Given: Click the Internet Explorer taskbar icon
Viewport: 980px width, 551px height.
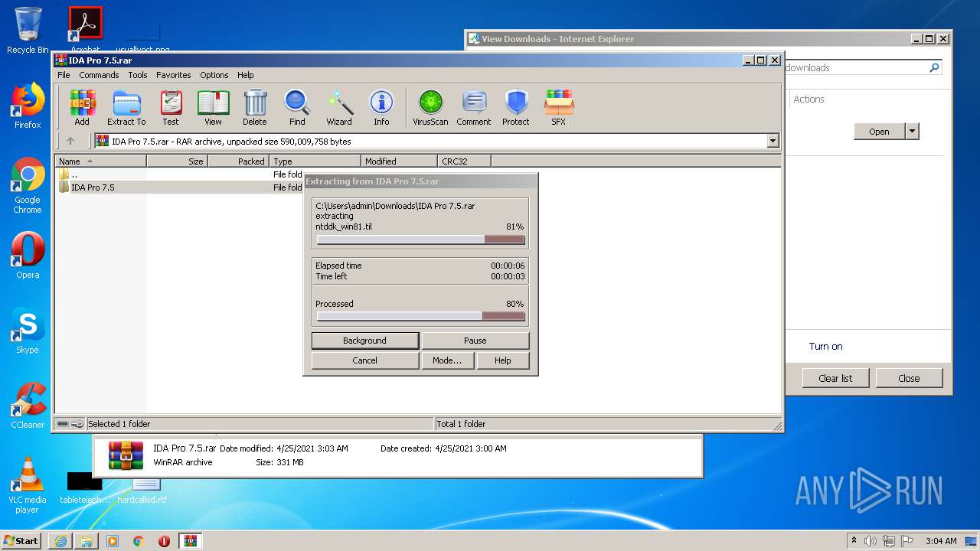Looking at the screenshot, I should 60,540.
